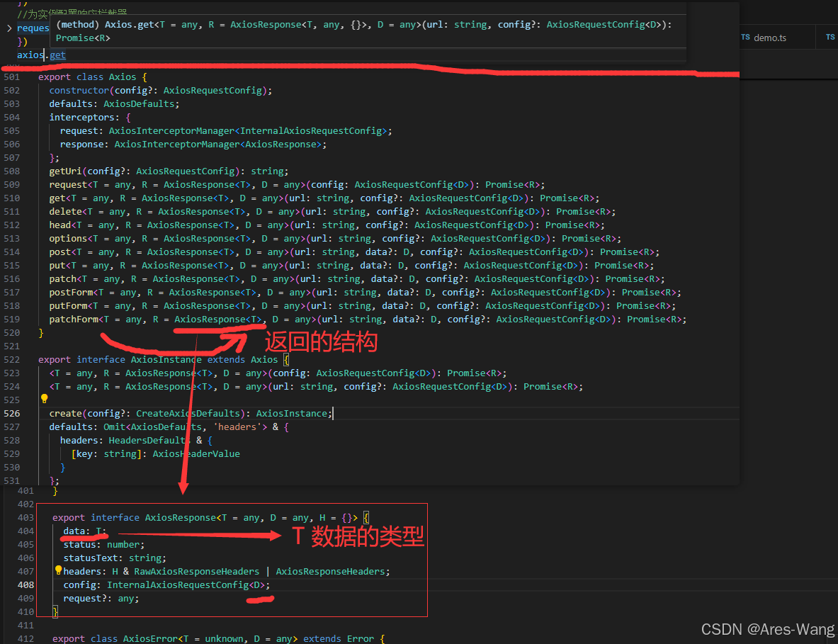The width and height of the screenshot is (838, 644).
Task: Click the 'delete' method name on line 511
Action: pos(65,212)
